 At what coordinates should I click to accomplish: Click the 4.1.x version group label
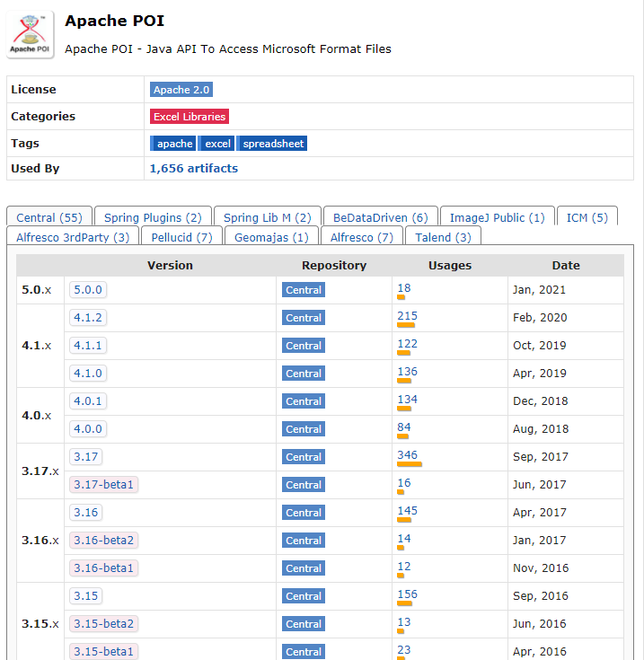tap(37, 346)
